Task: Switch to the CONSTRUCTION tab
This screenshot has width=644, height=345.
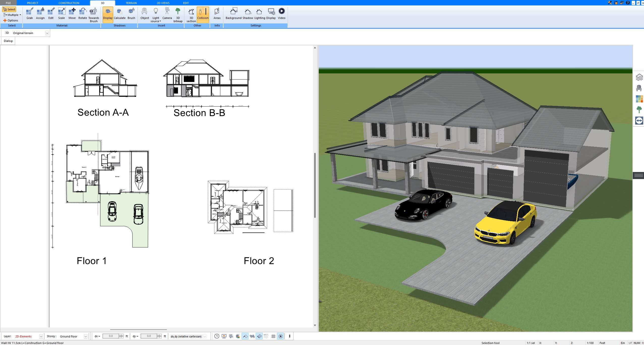Action: point(69,3)
